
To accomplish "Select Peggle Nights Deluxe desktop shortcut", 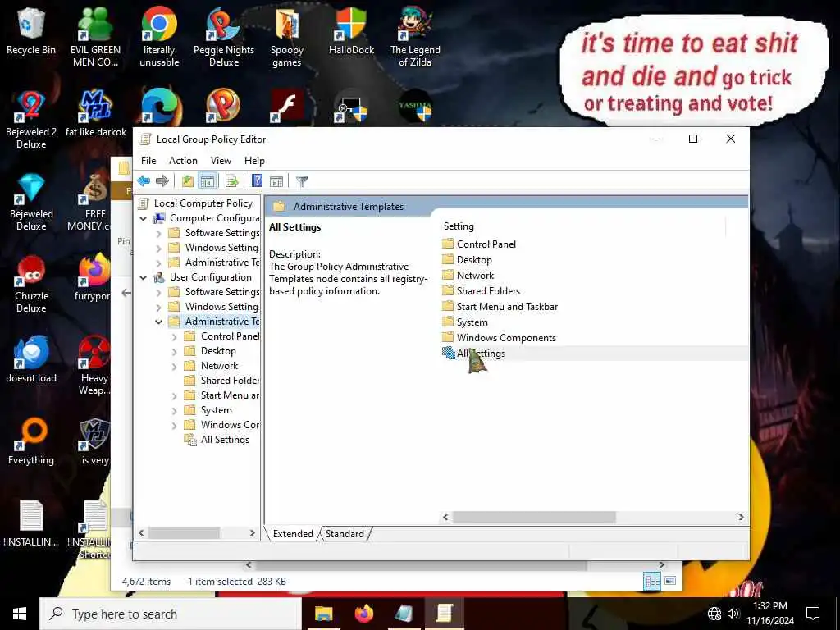I will coord(224,36).
